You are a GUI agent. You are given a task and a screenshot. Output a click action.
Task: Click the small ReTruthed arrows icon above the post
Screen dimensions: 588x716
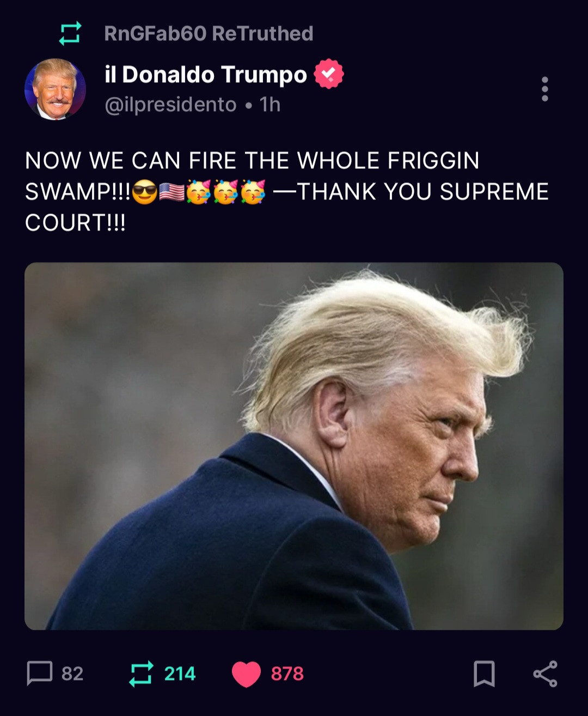(x=70, y=33)
